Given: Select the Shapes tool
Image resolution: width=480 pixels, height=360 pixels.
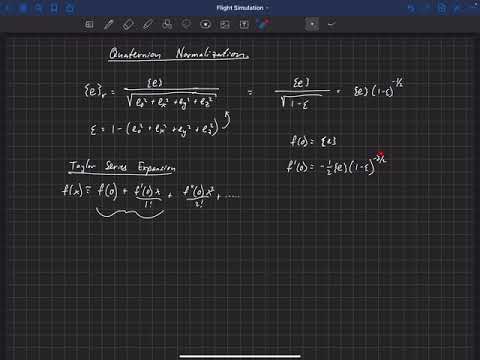Looking at the screenshot, I should coord(167,24).
